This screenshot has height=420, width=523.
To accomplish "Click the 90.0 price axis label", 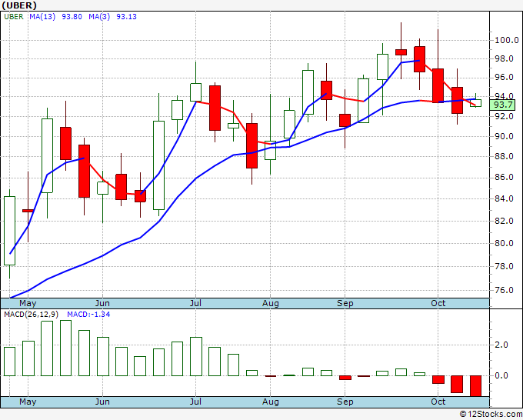I will click(x=504, y=136).
